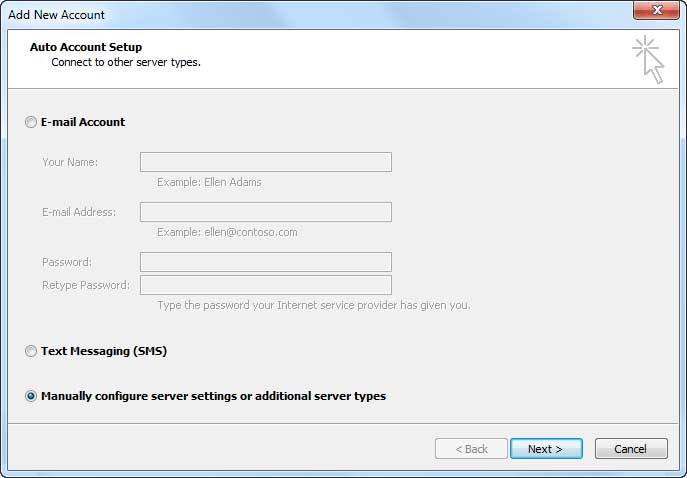Click the 'Password:' label
687x478 pixels.
point(67,262)
